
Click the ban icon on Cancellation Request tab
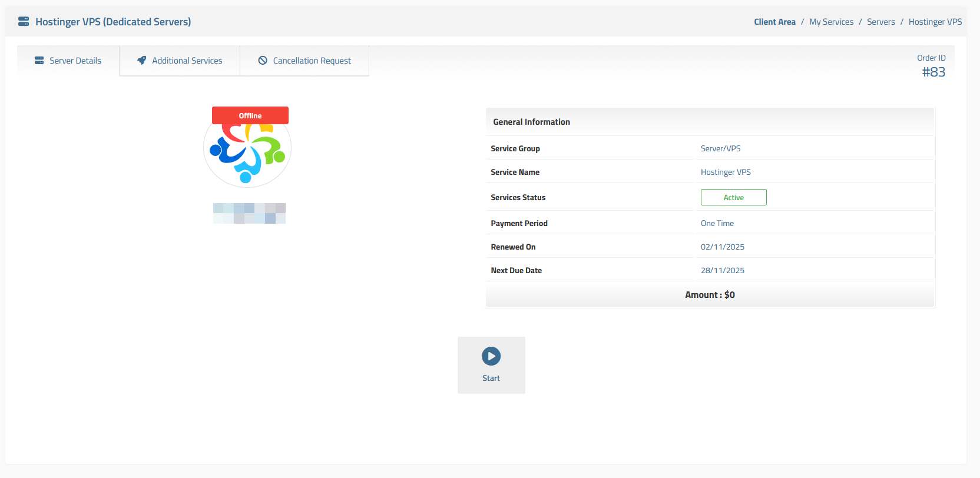point(263,61)
